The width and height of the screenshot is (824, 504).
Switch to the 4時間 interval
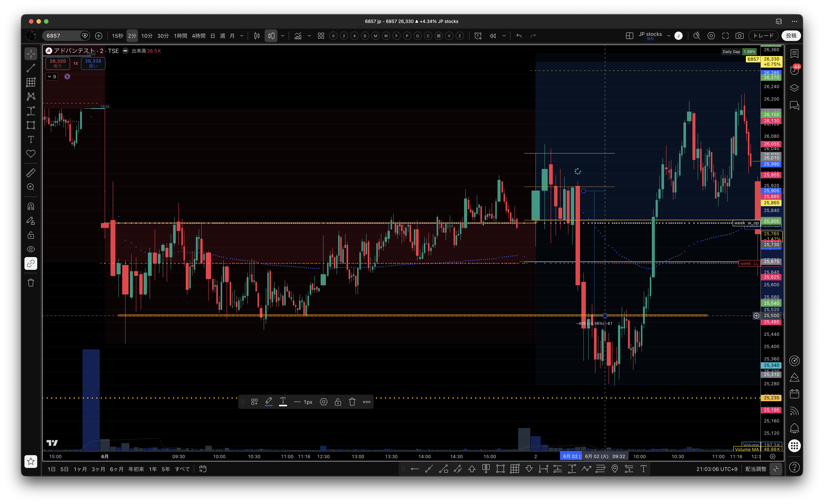(199, 36)
